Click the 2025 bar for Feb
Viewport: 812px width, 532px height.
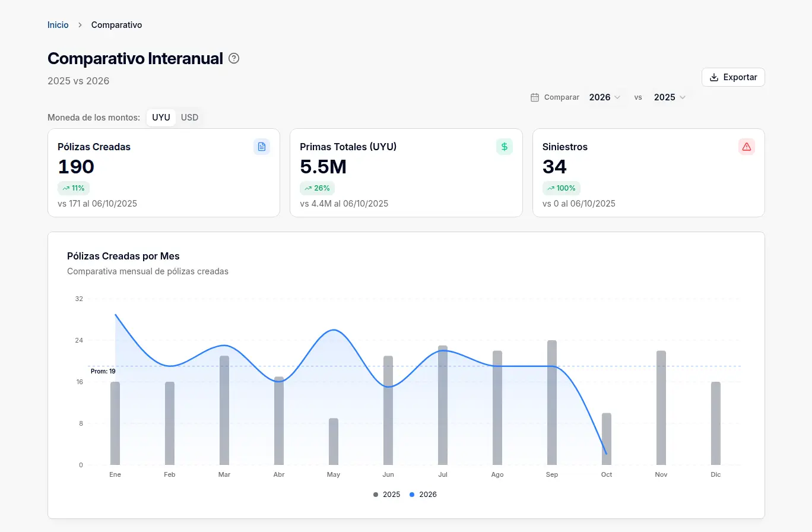coord(170,423)
